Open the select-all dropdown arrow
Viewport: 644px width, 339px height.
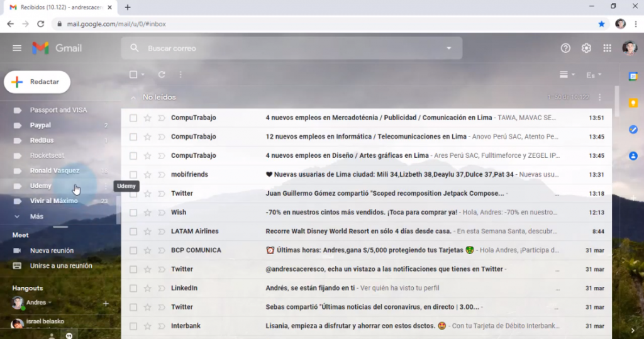pyautogui.click(x=143, y=75)
